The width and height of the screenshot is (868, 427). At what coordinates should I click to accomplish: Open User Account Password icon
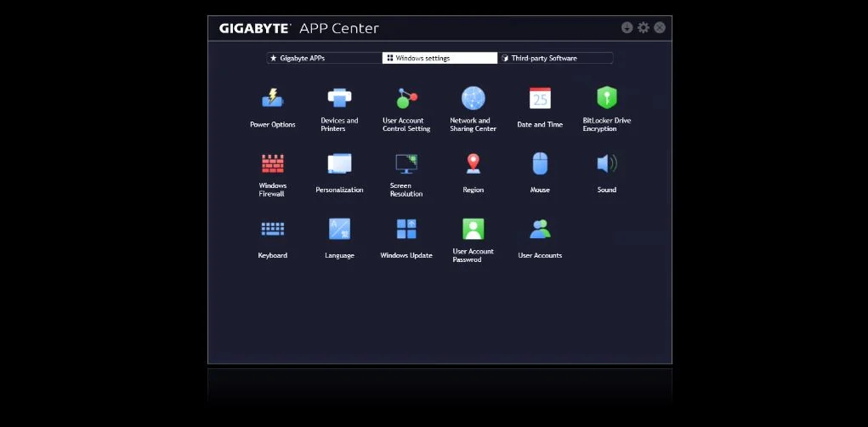(x=474, y=229)
